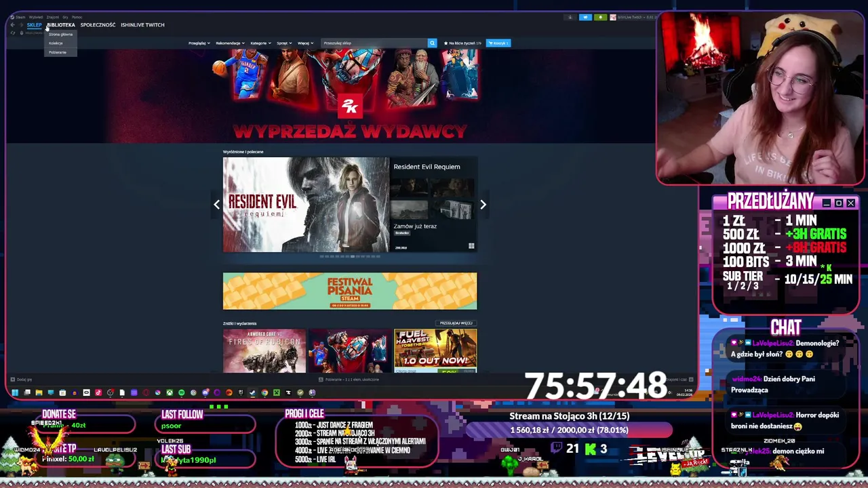The width and height of the screenshot is (868, 488).
Task: Click the Steam back navigation arrow
Action: pos(12,25)
